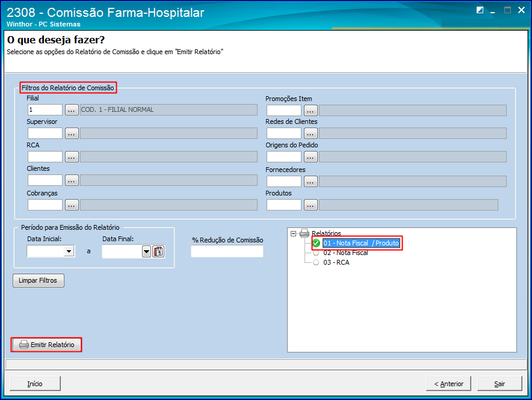Open the Cobranças lookup ellipsis button
532x400 pixels.
72,205
